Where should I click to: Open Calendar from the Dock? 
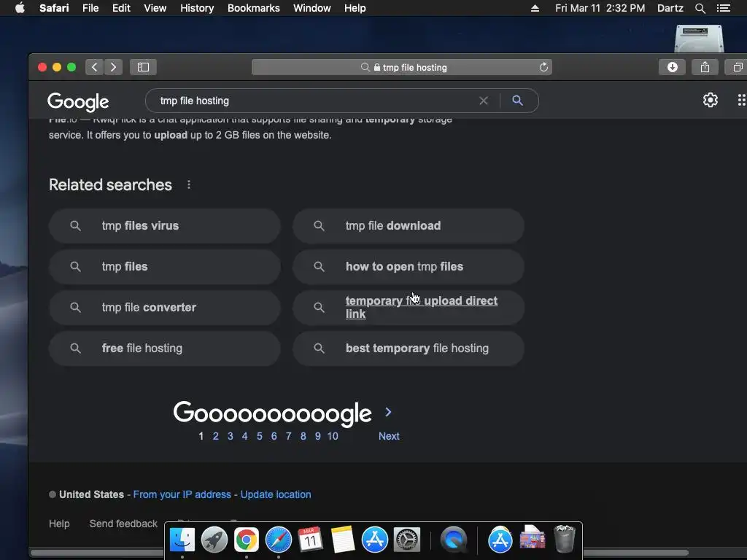click(x=310, y=540)
